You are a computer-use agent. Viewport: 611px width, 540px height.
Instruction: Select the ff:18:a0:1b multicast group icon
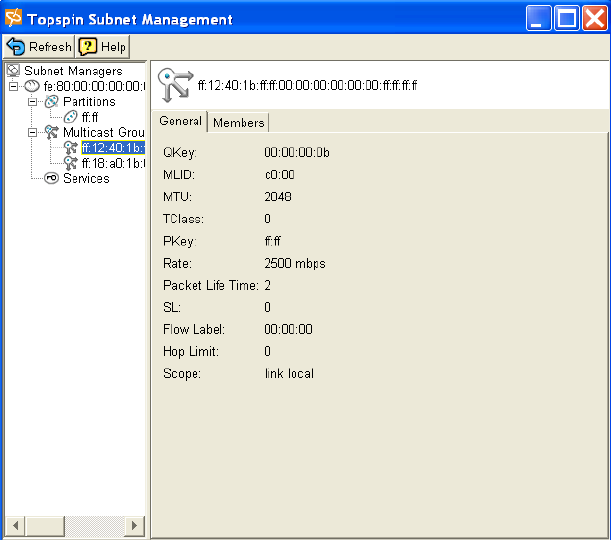pos(70,163)
